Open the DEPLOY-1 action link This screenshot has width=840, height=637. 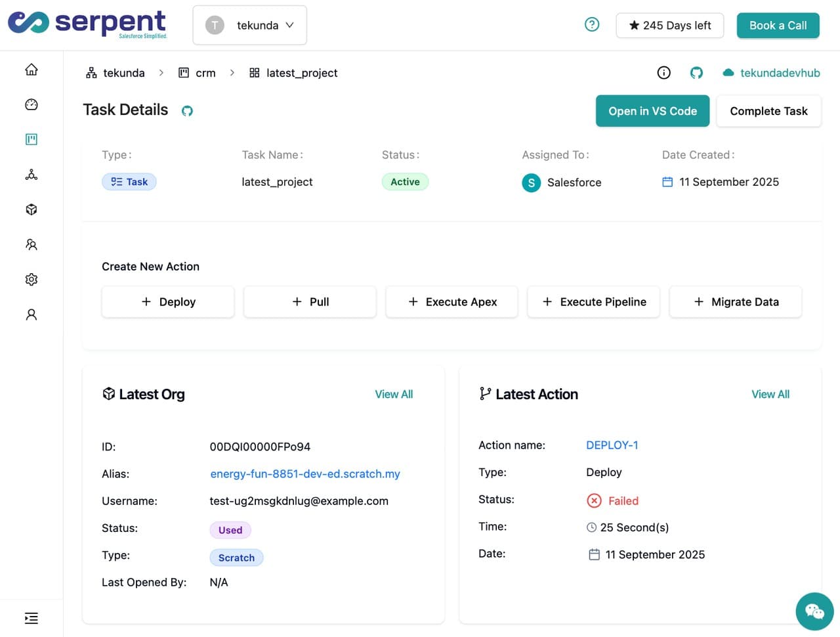pos(612,445)
